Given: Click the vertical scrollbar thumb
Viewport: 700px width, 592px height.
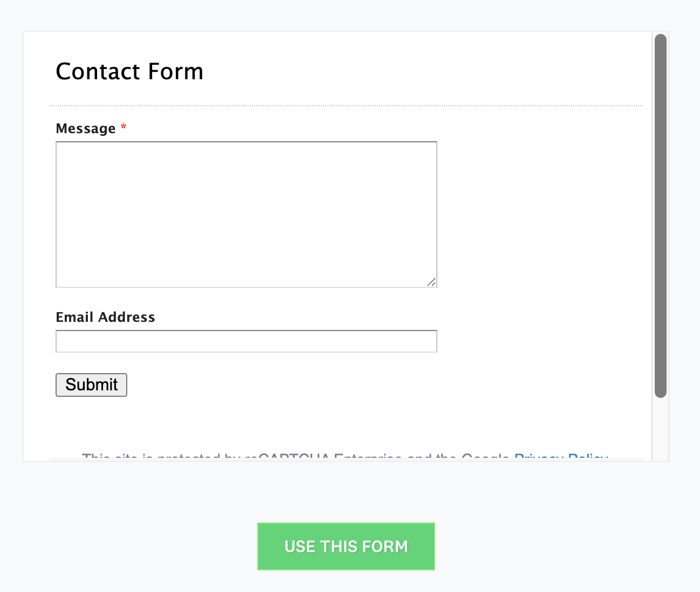Looking at the screenshot, I should point(660,216).
